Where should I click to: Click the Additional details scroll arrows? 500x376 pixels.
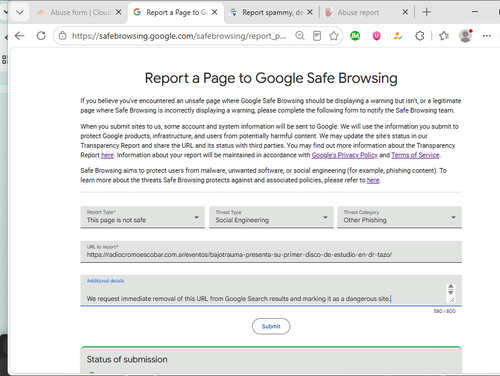click(x=451, y=289)
